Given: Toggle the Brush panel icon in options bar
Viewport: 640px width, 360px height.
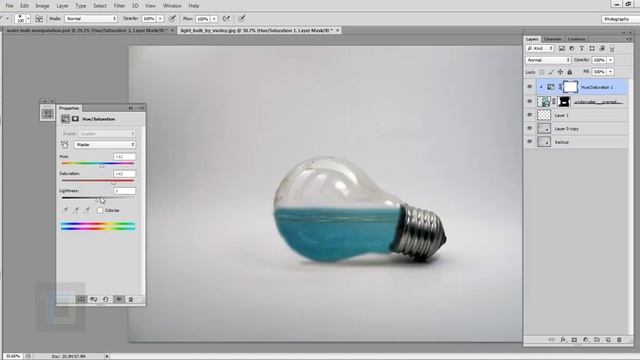Looking at the screenshot, I should pyautogui.click(x=39, y=19).
